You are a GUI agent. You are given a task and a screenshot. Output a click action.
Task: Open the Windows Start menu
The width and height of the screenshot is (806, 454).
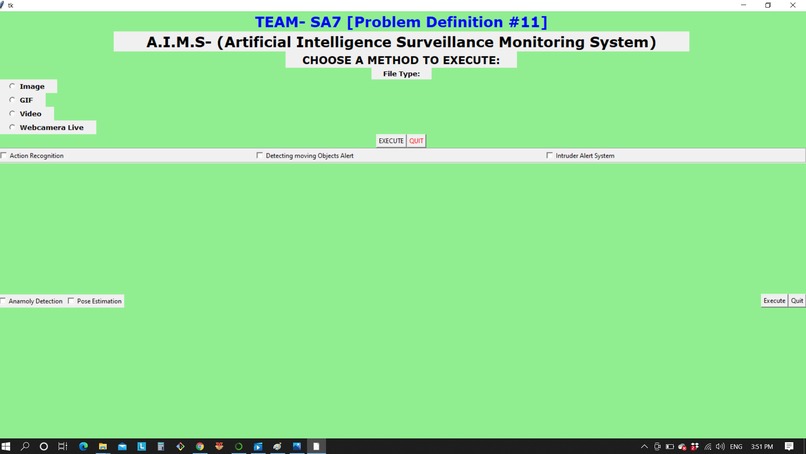[6, 446]
